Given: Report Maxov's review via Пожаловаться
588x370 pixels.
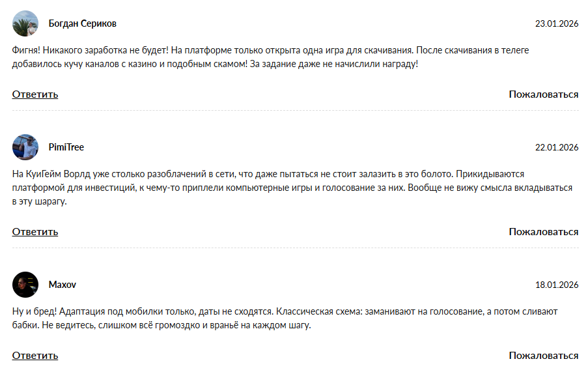Looking at the screenshot, I should [543, 356].
